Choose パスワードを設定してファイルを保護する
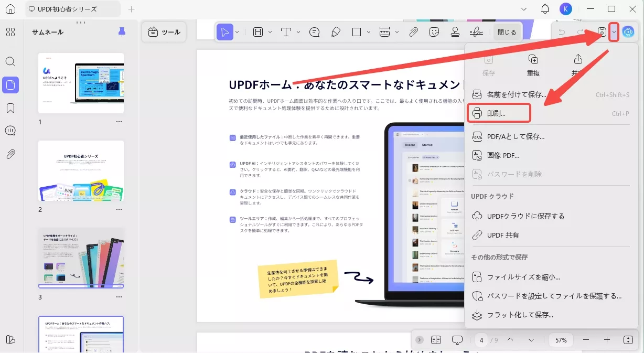 pyautogui.click(x=551, y=296)
